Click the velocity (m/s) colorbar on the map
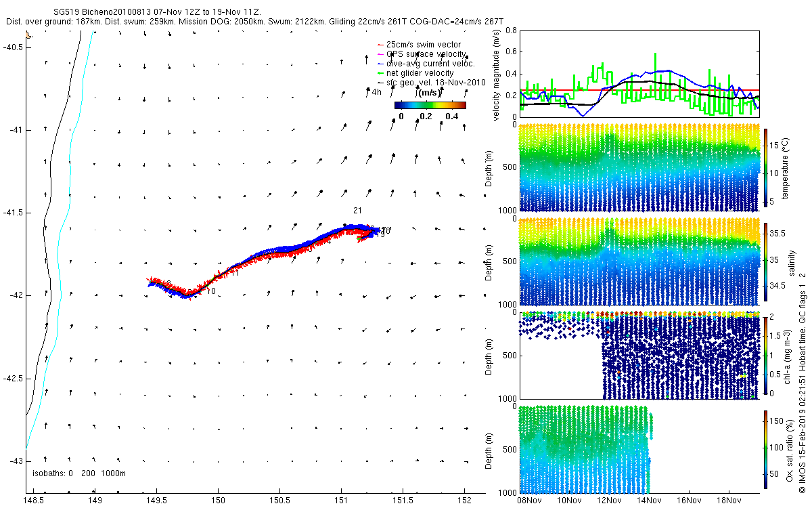812x508 pixels. click(430, 105)
